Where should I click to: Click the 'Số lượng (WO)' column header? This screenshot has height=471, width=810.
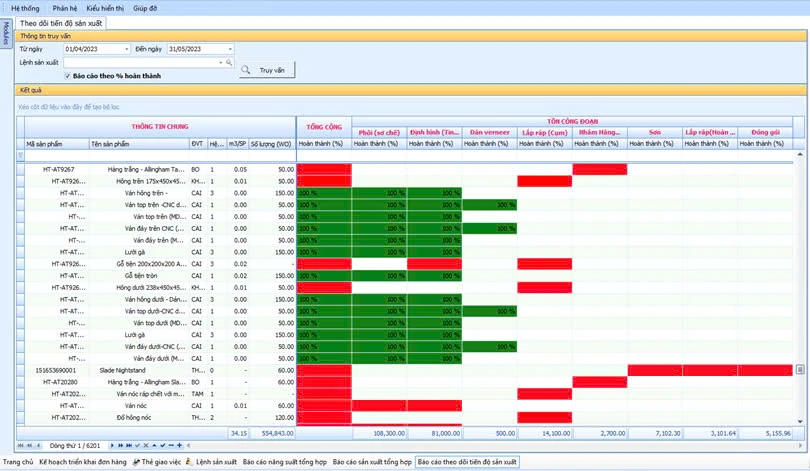point(272,144)
